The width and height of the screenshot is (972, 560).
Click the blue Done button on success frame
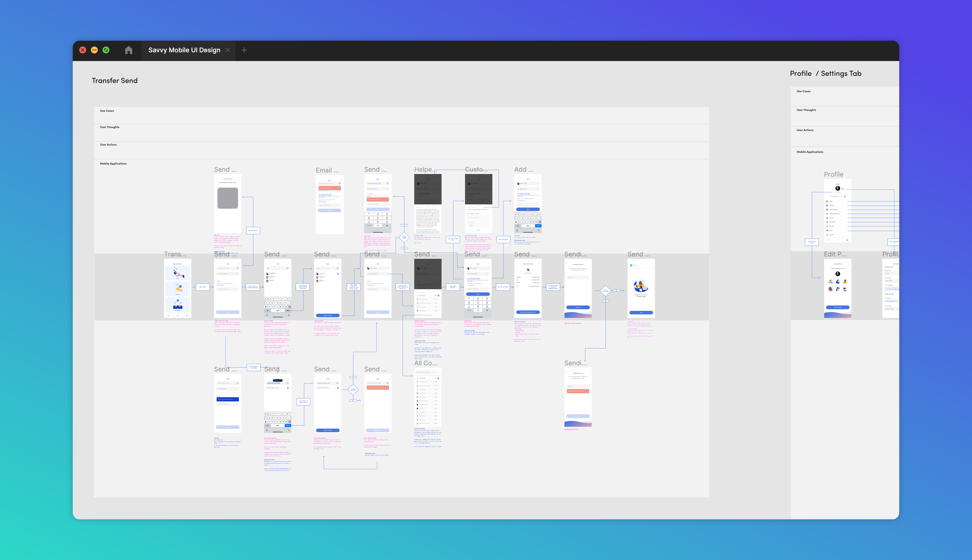pos(641,313)
